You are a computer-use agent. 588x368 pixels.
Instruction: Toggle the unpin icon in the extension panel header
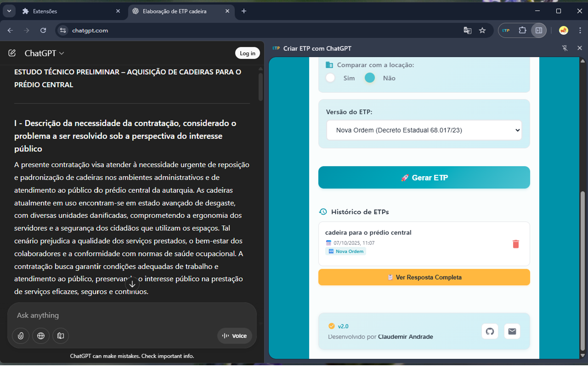564,48
